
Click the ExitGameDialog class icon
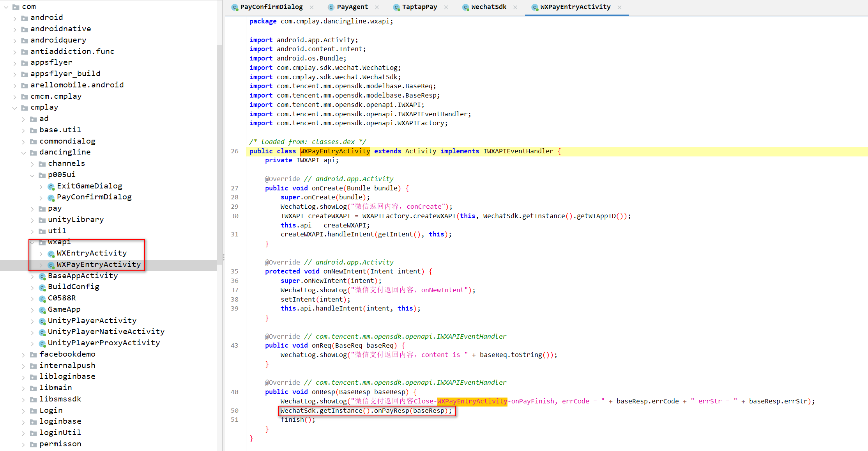pyautogui.click(x=51, y=186)
